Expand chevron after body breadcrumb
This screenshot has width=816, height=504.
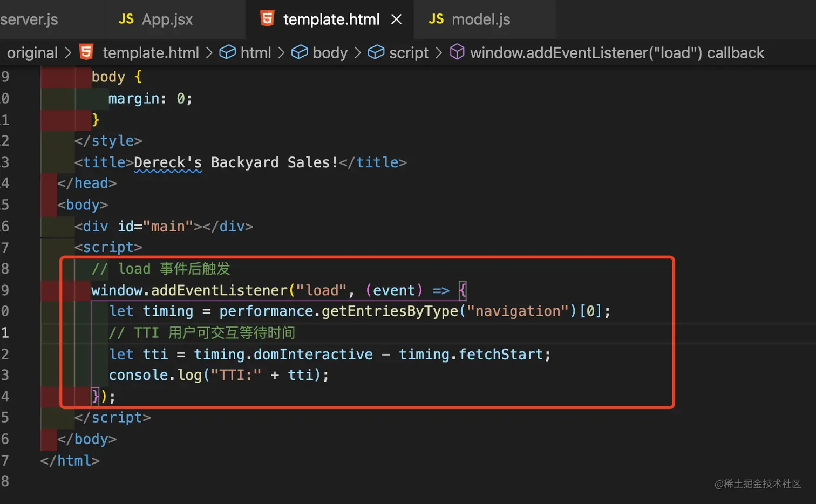pos(358,53)
